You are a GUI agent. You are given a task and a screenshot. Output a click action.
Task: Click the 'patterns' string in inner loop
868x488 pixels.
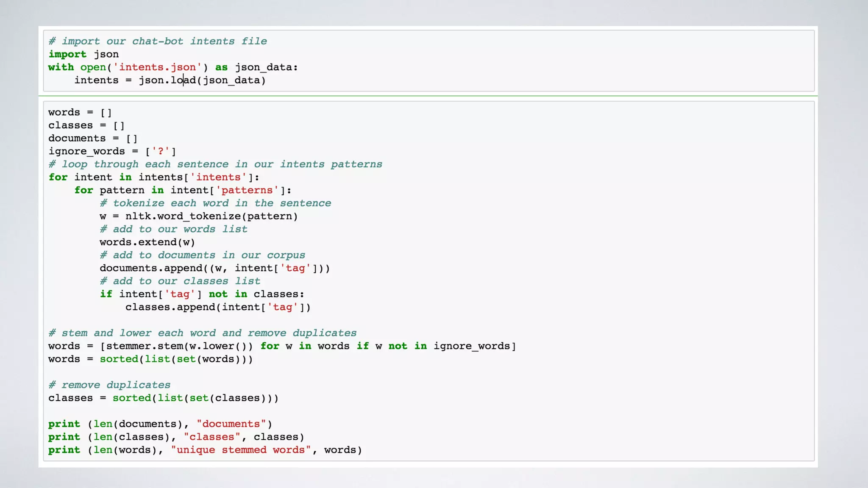pyautogui.click(x=247, y=190)
